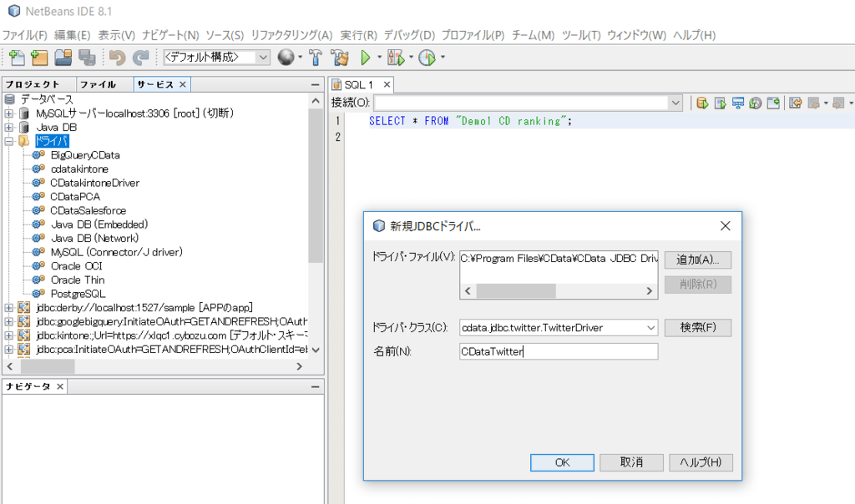Click the Build Project hammer icon
Viewport: 855px width, 504px height.
coord(316,58)
